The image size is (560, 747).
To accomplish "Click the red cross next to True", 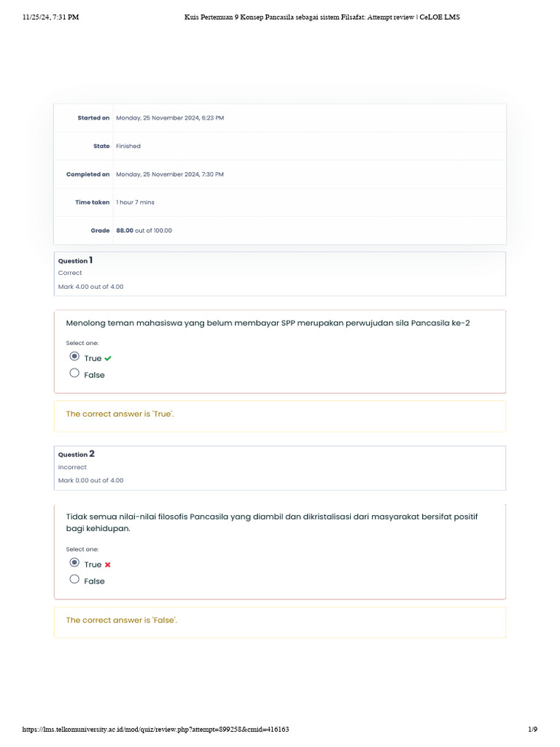I will (108, 565).
